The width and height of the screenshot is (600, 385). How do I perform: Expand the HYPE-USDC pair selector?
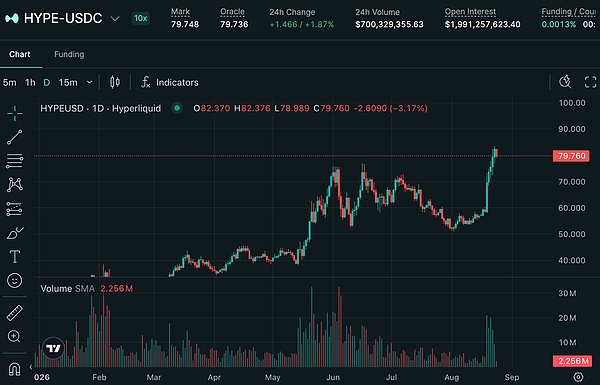point(115,18)
